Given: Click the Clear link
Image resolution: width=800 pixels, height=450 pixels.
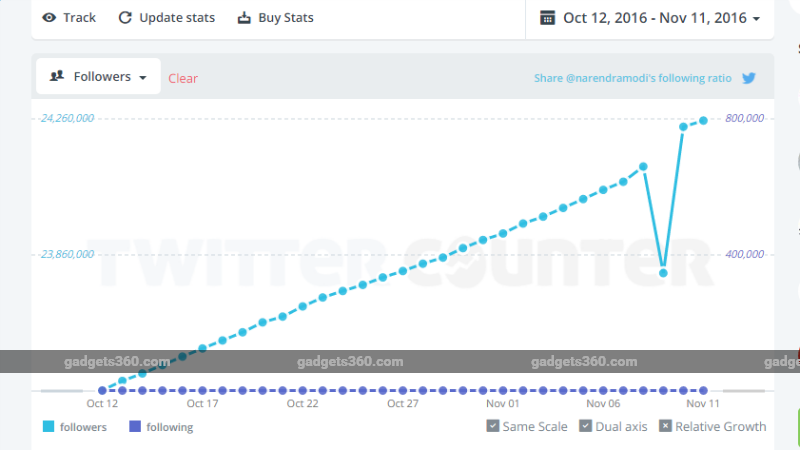Looking at the screenshot, I should point(183,79).
